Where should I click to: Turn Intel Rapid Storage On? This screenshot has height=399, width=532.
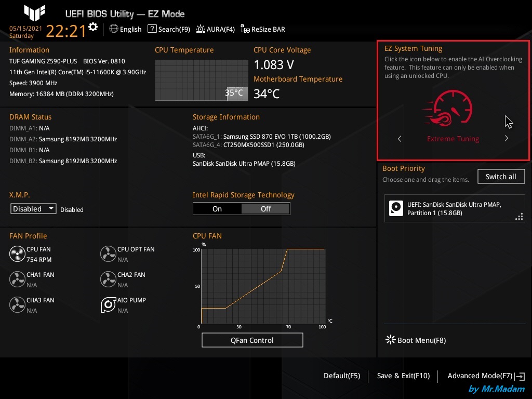coord(217,209)
